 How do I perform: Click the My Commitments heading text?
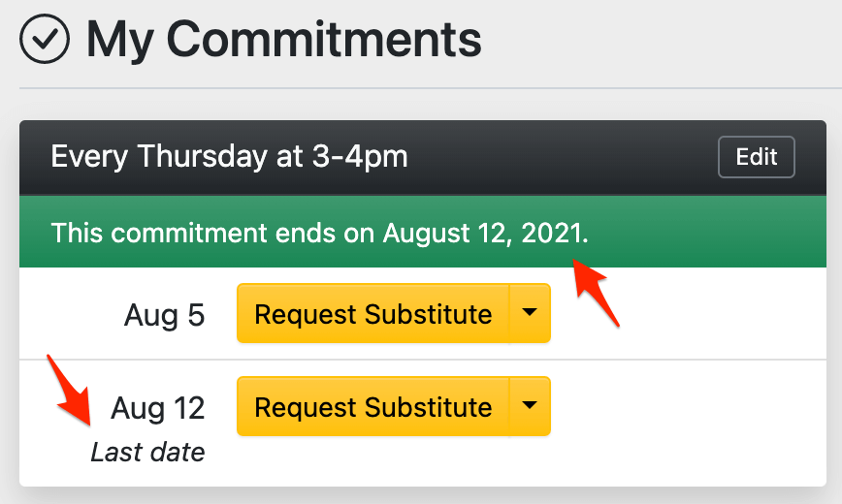[x=283, y=40]
